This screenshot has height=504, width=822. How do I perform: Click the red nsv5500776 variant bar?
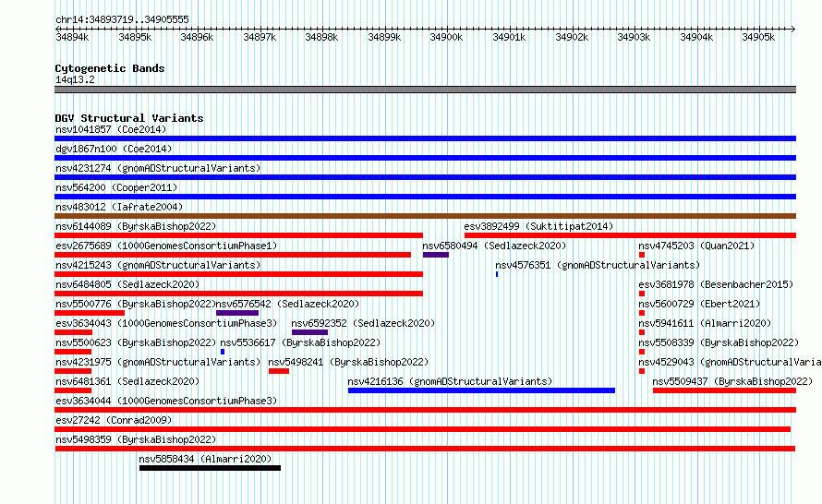click(90, 313)
